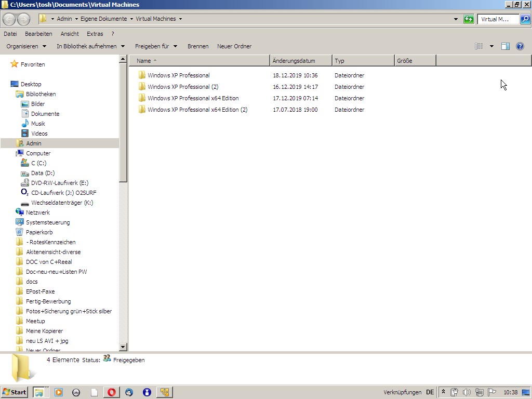532x399 pixels.
Task: Click the Brennen button
Action: click(198, 46)
